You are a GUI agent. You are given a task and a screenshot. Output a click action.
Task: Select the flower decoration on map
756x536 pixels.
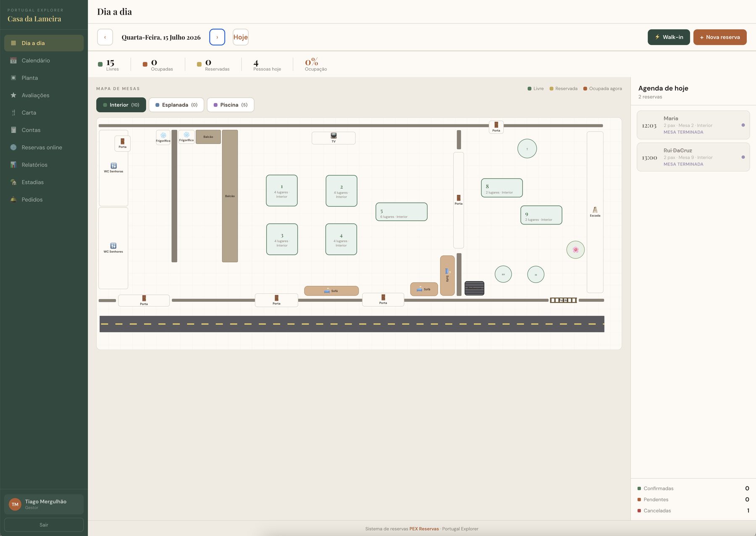pos(575,250)
